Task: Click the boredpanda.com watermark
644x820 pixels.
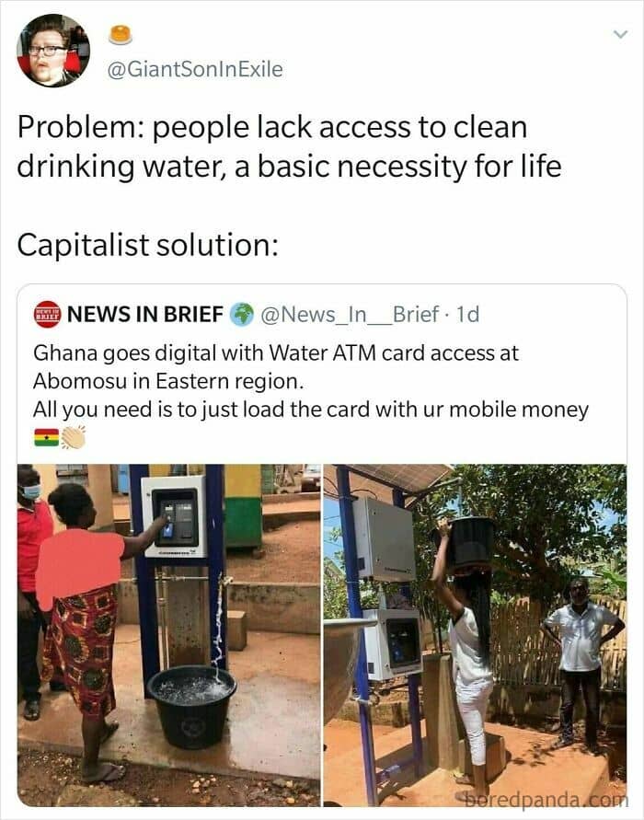Action: [x=542, y=798]
